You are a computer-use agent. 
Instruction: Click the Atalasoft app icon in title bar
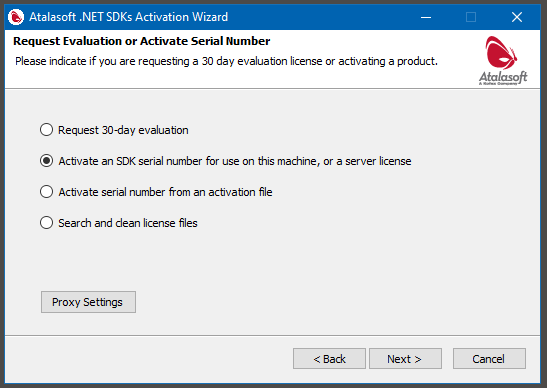[x=16, y=17]
